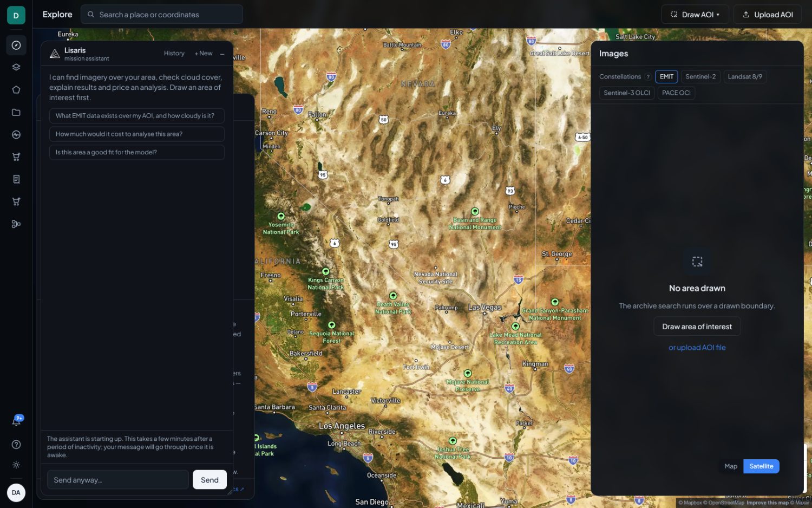Open the assistant History tab

[174, 54]
